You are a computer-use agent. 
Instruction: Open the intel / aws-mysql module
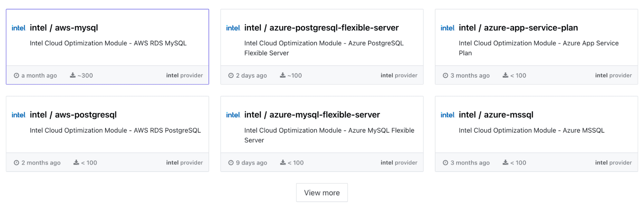(x=64, y=28)
